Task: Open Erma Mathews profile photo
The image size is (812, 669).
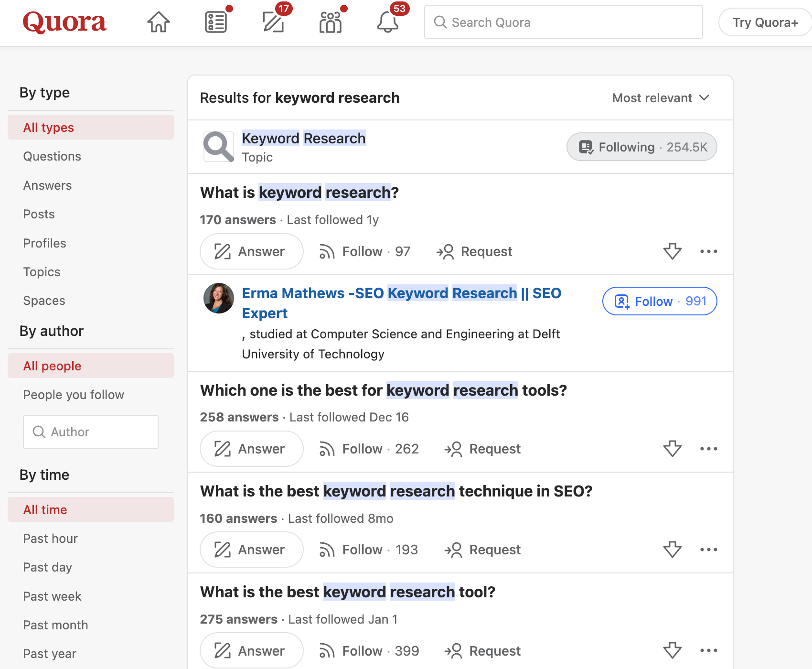Action: [x=219, y=298]
